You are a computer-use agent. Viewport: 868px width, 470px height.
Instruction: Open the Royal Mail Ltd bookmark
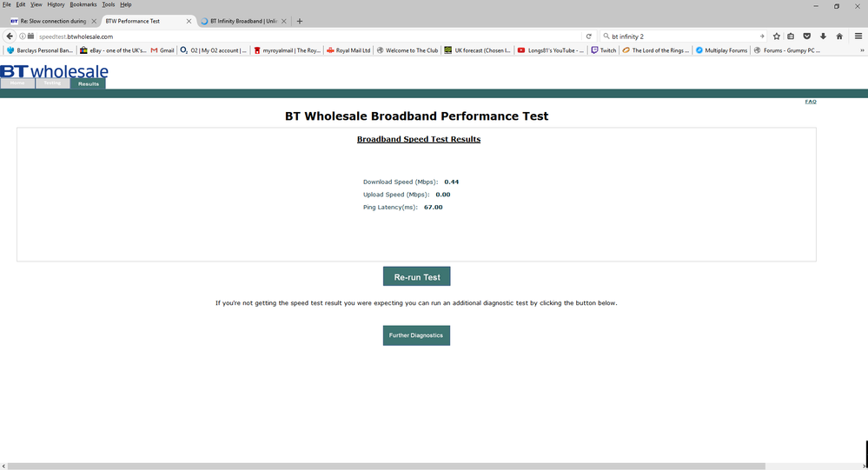348,50
